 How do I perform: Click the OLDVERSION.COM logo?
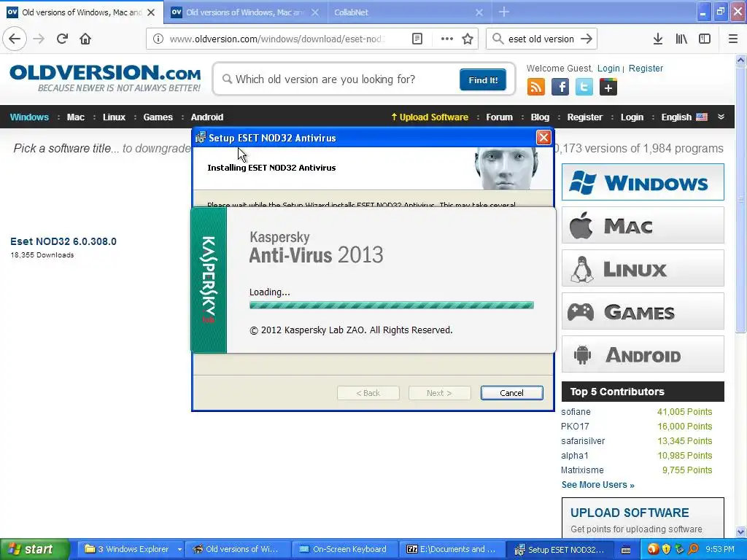pos(105,78)
